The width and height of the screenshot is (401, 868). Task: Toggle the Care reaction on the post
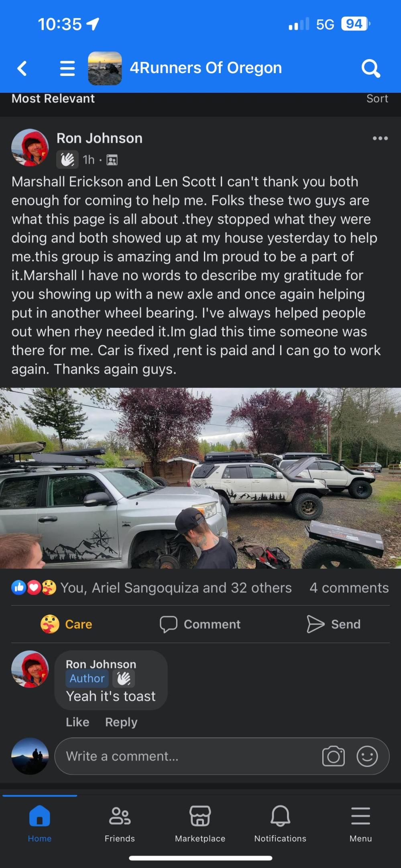[x=66, y=624]
